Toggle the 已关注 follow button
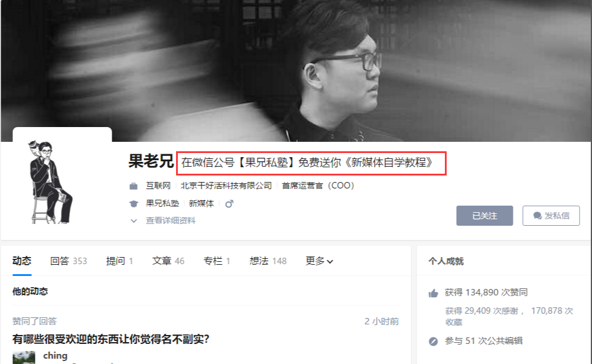592x364 pixels. click(x=484, y=216)
